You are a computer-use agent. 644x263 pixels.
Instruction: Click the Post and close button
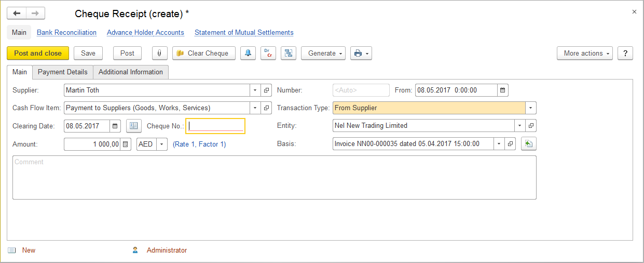(x=38, y=53)
